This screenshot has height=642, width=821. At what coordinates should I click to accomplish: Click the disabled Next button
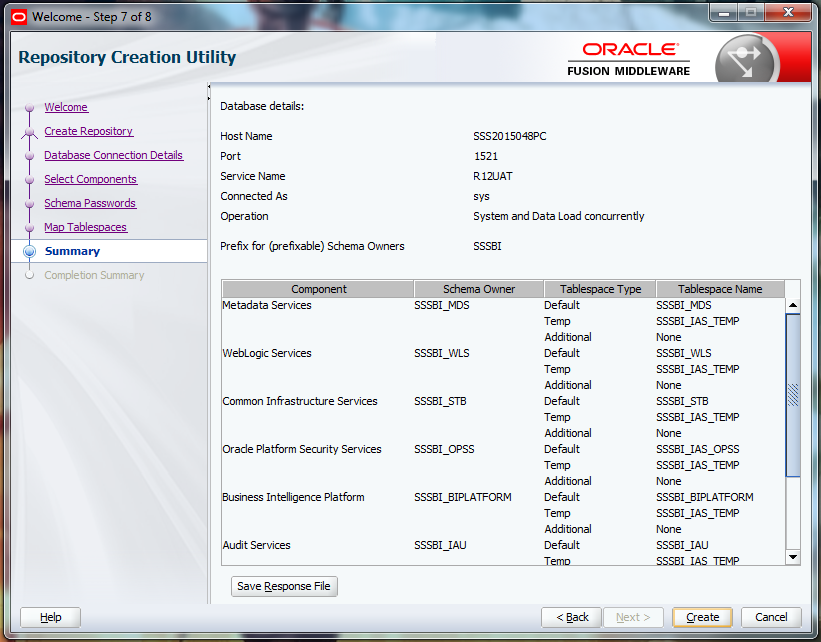(633, 617)
